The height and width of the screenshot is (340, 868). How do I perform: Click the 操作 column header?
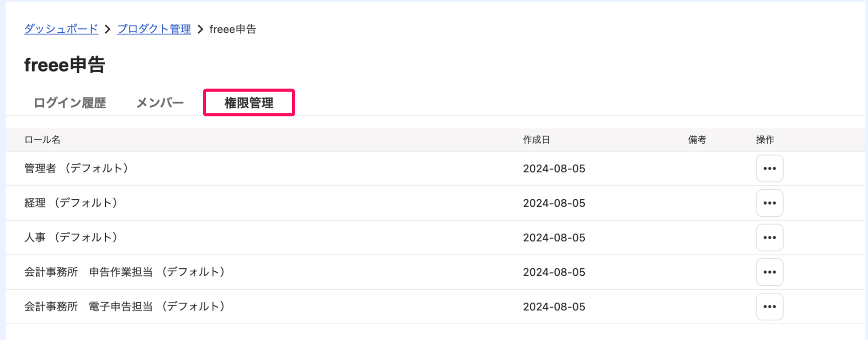pos(765,140)
